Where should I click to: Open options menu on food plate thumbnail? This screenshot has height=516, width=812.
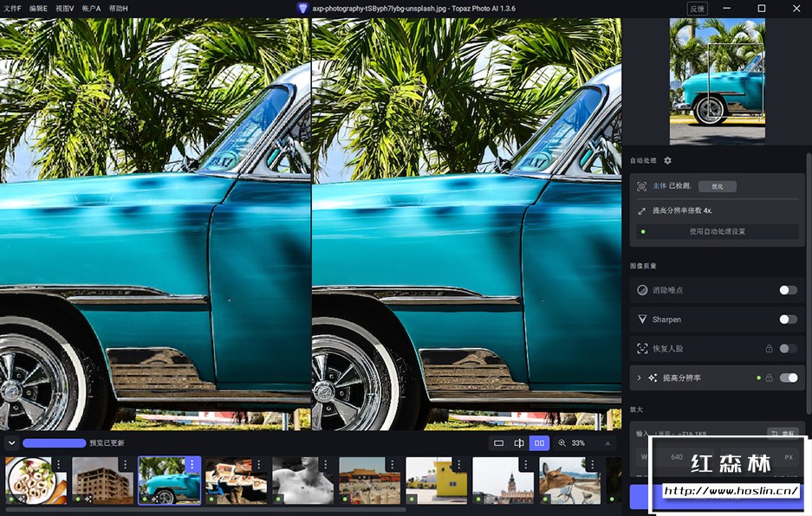tap(59, 464)
